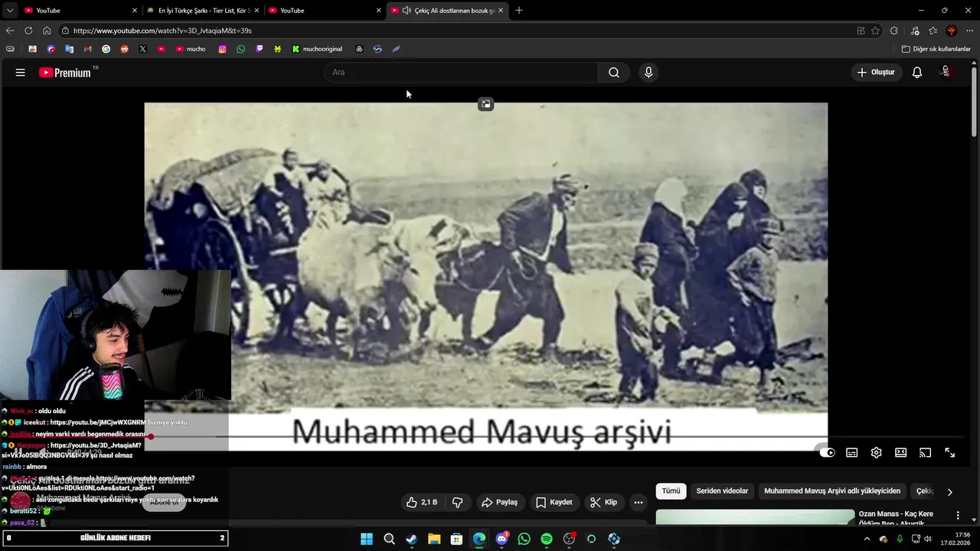980x551 pixels.
Task: Click the YouTube search magnifier button
Action: 614,73
